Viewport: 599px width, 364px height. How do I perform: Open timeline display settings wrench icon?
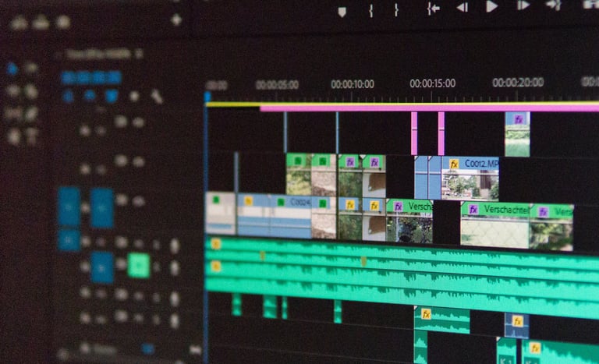pyautogui.click(x=157, y=96)
